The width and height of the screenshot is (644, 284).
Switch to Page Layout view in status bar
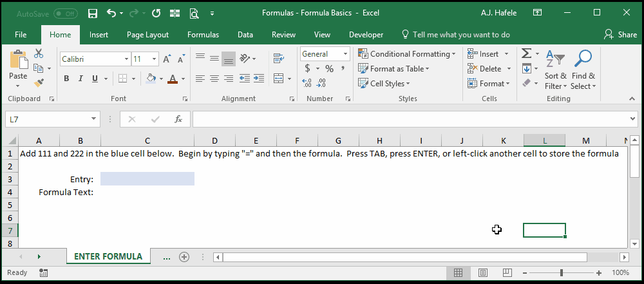click(x=482, y=272)
